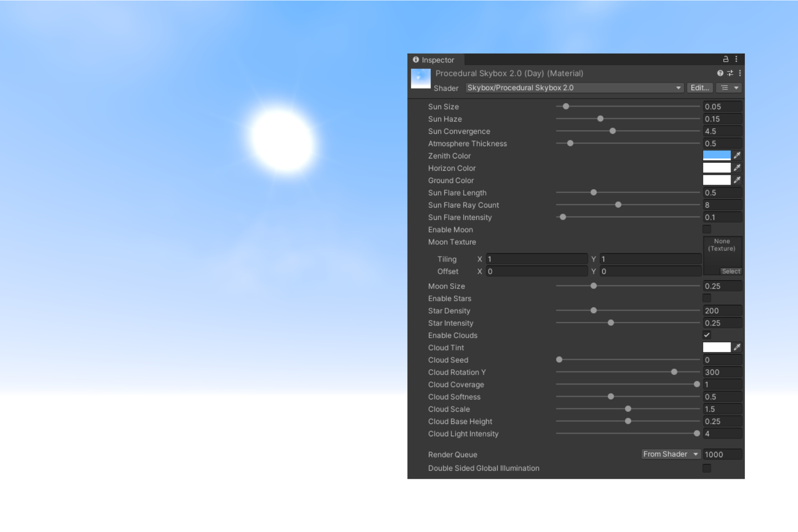Pick Horizon Color with the eyedropper
Screen dimensions: 798x532
coord(737,168)
